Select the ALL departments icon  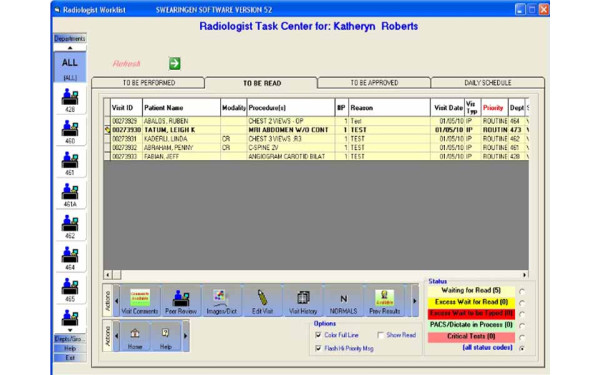point(70,67)
